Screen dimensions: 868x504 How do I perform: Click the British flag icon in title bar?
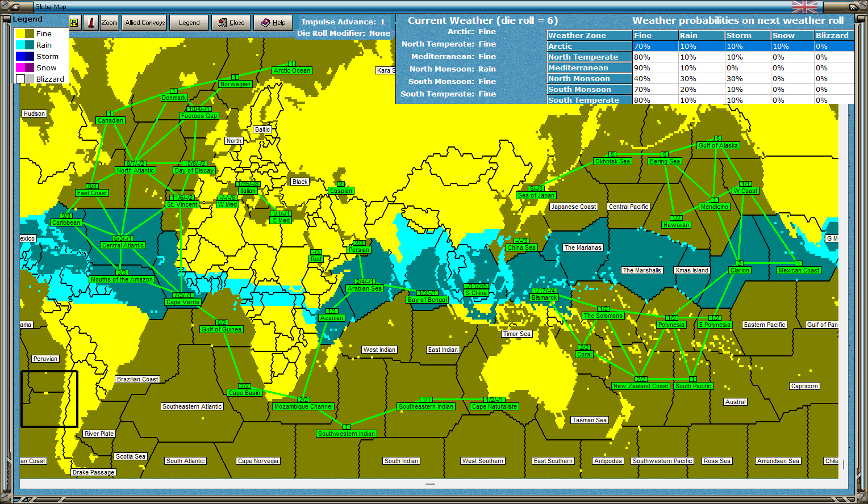point(804,7)
